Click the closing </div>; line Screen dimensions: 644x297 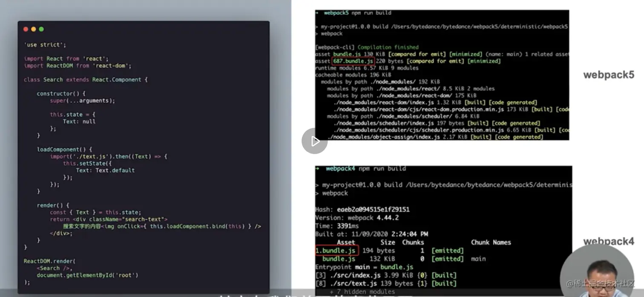coord(61,233)
